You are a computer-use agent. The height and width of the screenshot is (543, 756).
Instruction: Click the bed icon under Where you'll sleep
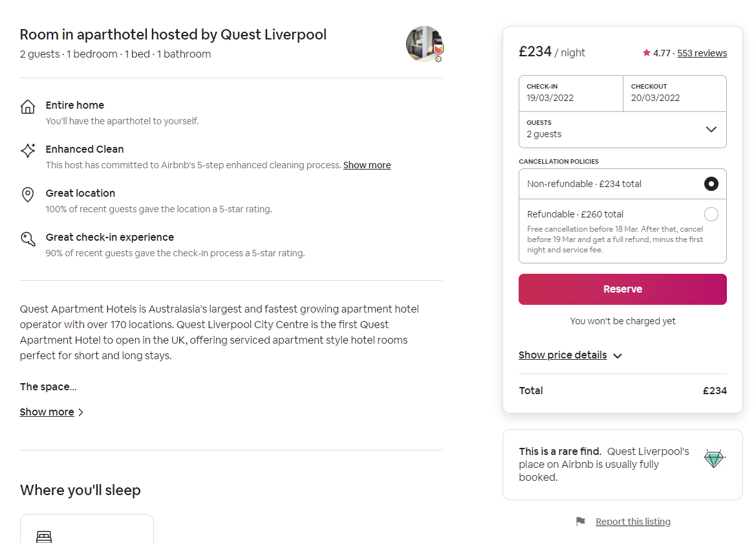pos(44,537)
